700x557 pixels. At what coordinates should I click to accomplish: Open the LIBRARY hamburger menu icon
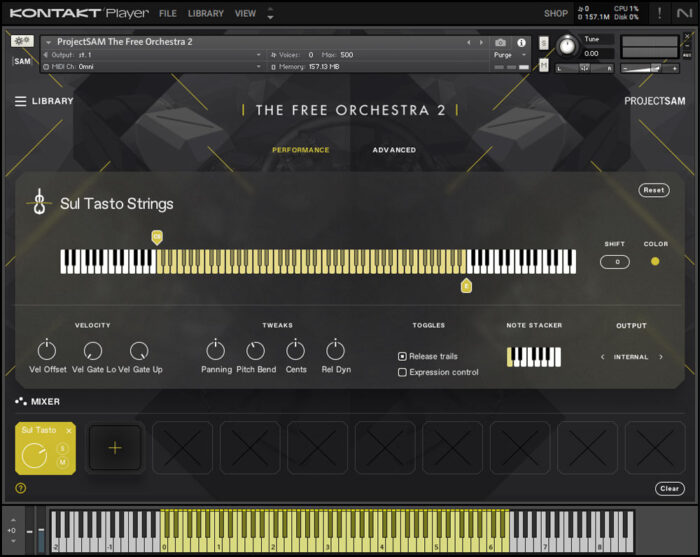tap(20, 101)
